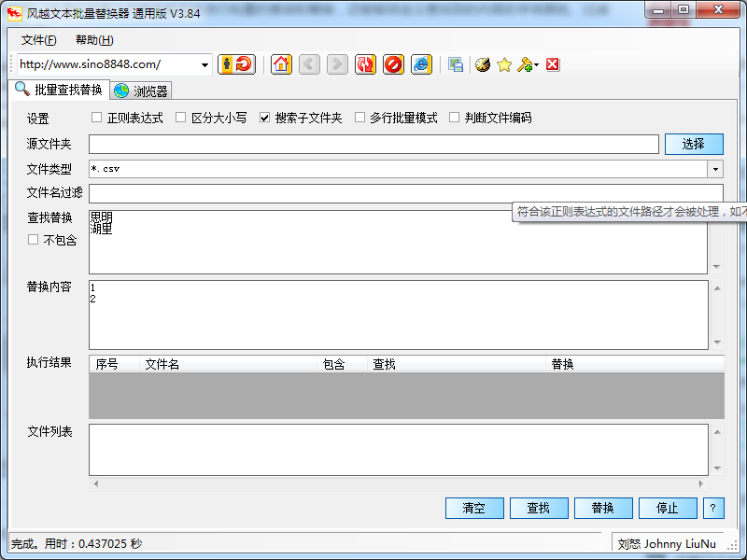The width and height of the screenshot is (747, 560).
Task: Click scroll-down arrow of 文件列表 box
Action: [717, 469]
